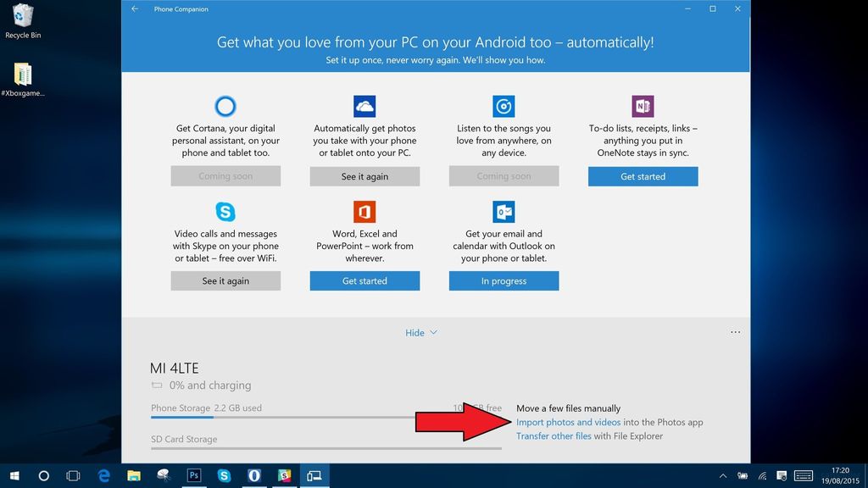The image size is (868, 488).
Task: Click the Office icon for Word and Excel
Action: point(364,212)
